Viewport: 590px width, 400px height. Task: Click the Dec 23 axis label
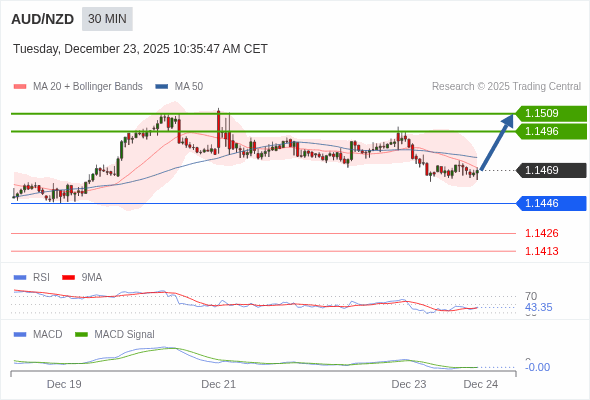pyautogui.click(x=409, y=384)
